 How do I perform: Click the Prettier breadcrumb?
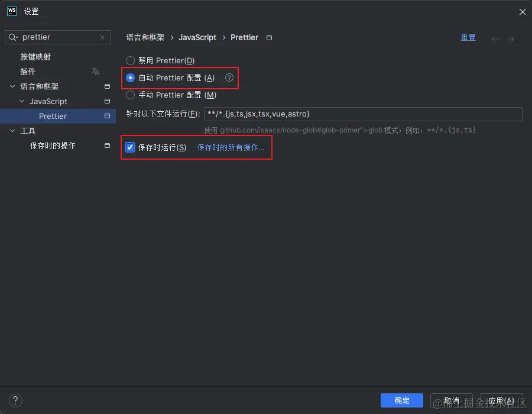click(244, 37)
